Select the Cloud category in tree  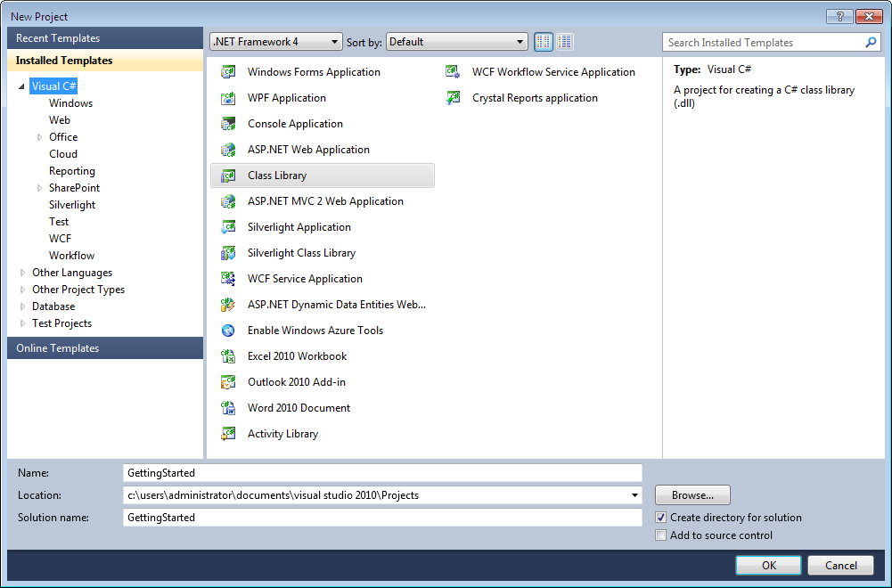coord(63,154)
